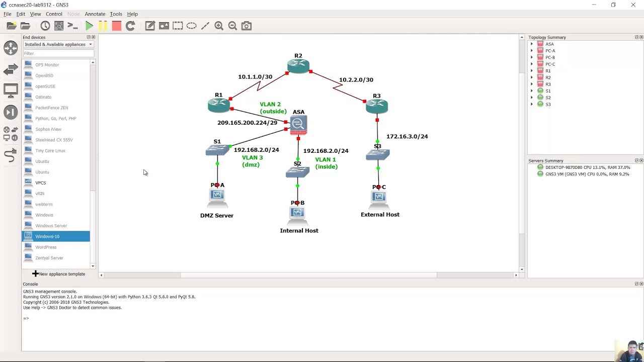
Task: Open the Annotate menu
Action: 95,14
